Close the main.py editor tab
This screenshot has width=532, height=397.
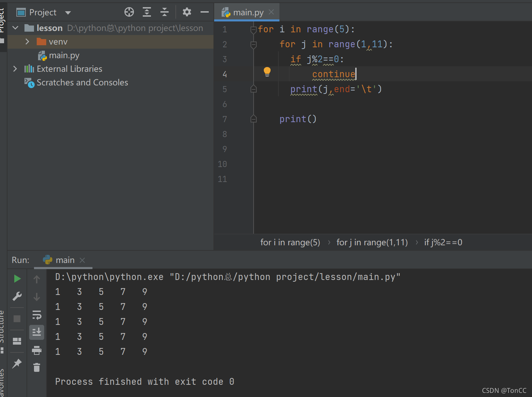pyautogui.click(x=271, y=12)
